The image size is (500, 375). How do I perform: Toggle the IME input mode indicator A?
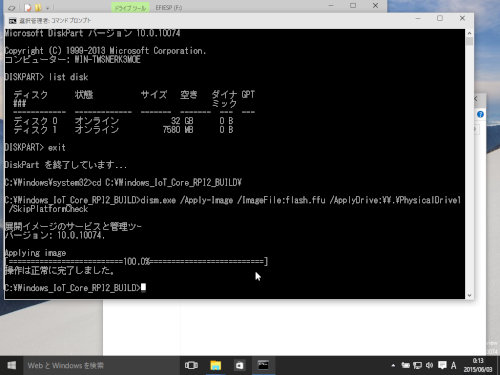pos(454,366)
